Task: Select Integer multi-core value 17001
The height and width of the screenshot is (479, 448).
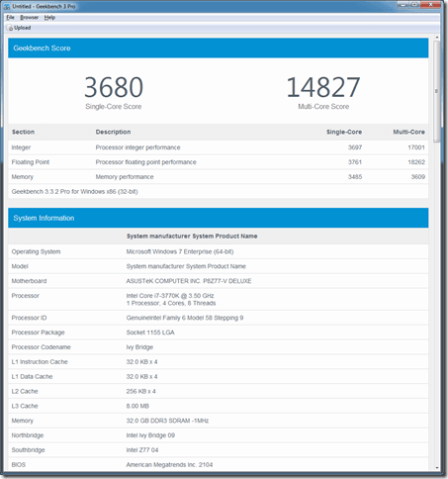Action: pos(416,147)
